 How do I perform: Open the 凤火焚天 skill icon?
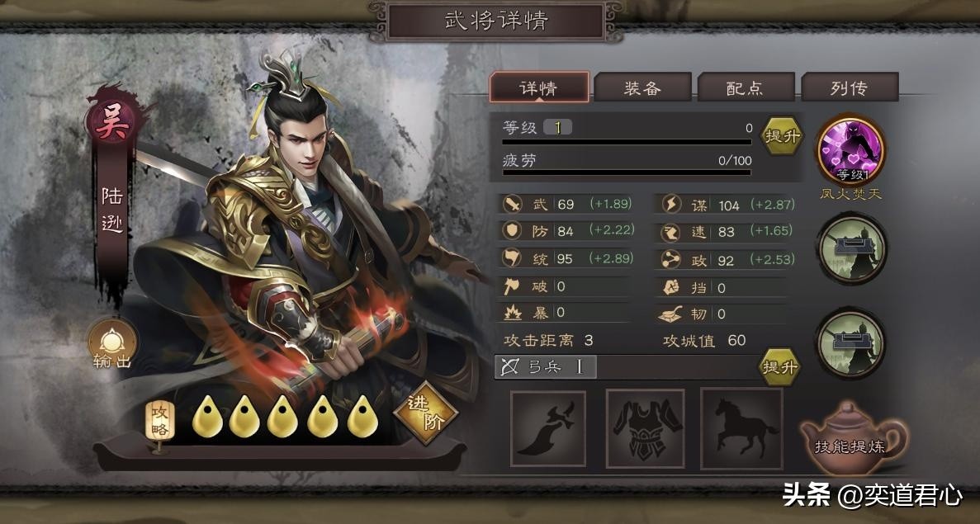pyautogui.click(x=850, y=150)
